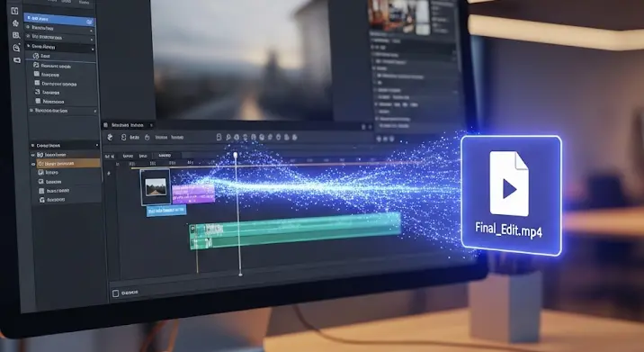
Task: Click the video preview viewer
Action: tap(241, 59)
